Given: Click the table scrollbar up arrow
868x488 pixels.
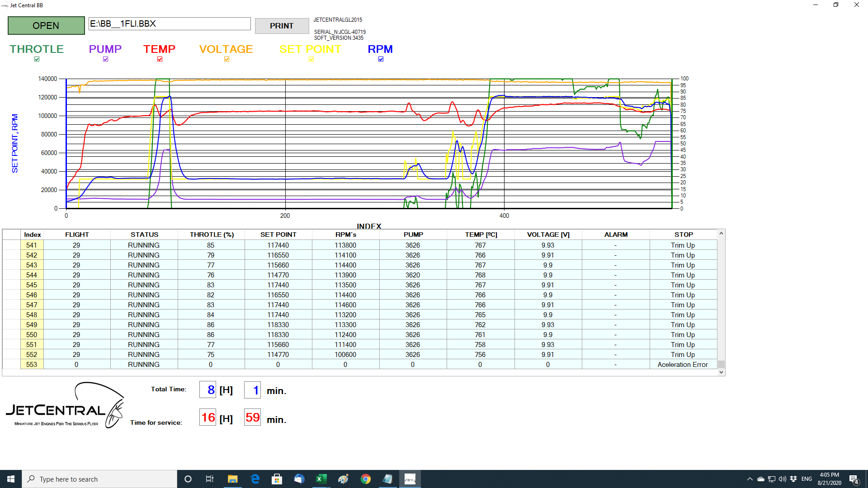Looking at the screenshot, I should (x=721, y=234).
